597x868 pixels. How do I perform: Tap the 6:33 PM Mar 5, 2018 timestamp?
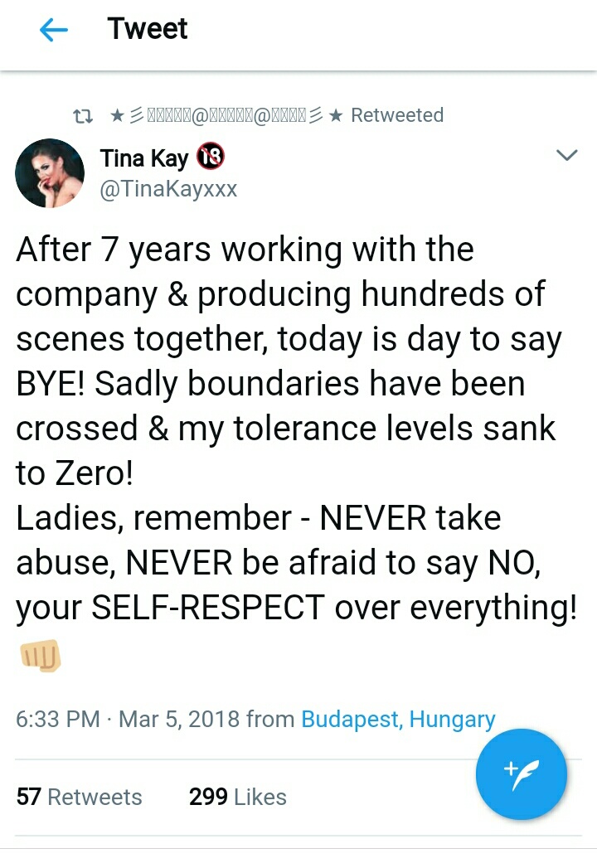(x=129, y=719)
